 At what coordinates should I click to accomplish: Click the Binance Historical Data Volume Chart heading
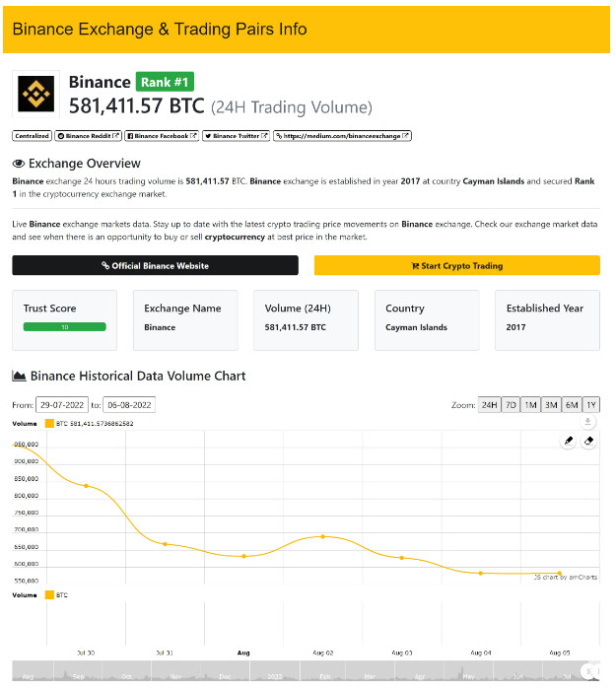click(x=138, y=376)
